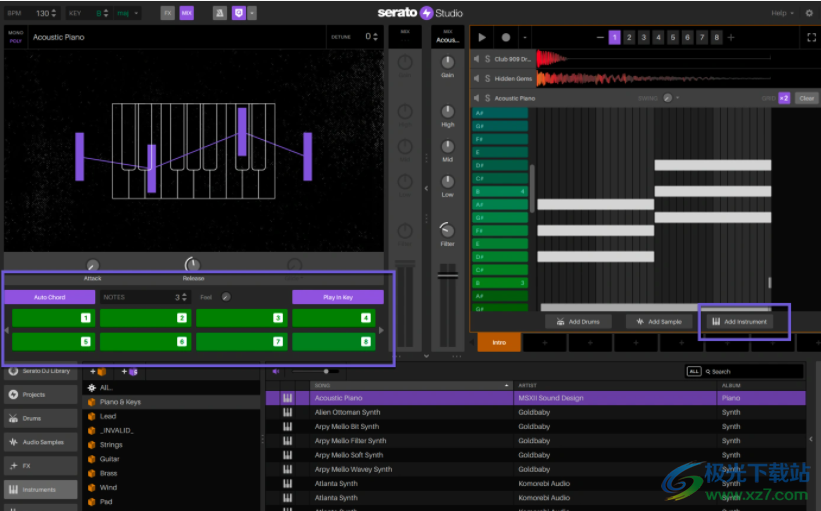Open the SWING dropdown arrow
The image size is (821, 511).
[x=678, y=98]
